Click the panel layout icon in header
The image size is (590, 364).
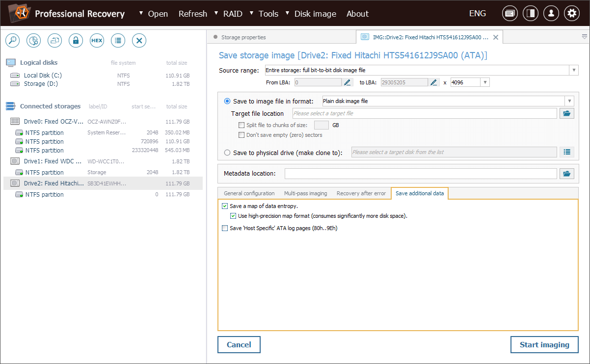[531, 14]
